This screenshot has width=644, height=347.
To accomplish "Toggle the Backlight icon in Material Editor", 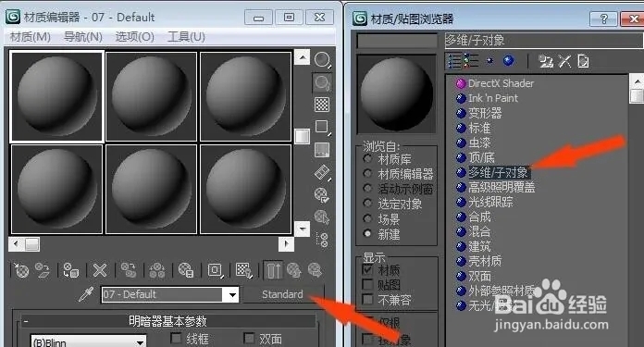I will coord(322,82).
